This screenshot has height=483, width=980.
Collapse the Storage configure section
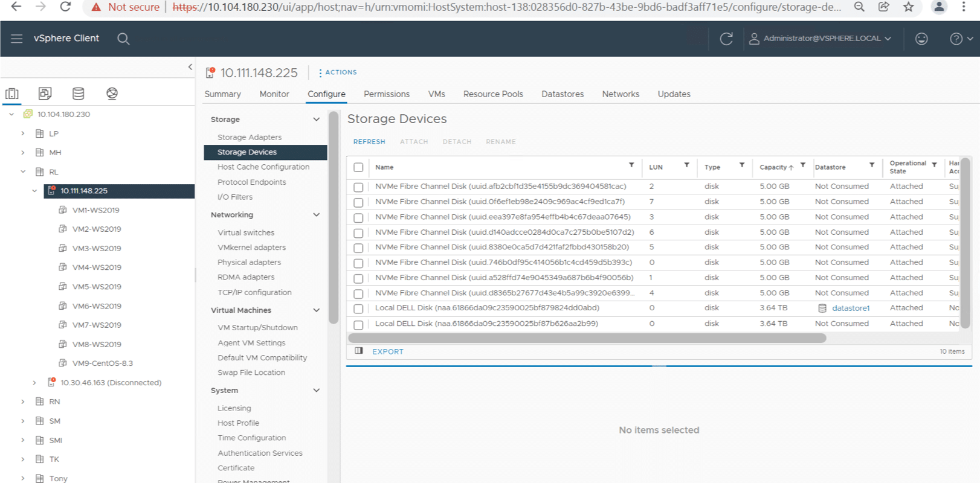[316, 120]
